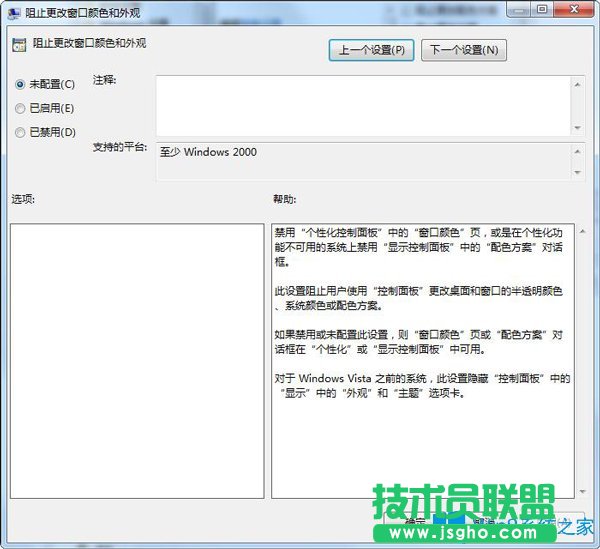Click the 至少 Windows 2000 text
Screen dimensions: 600x549
[208, 152]
